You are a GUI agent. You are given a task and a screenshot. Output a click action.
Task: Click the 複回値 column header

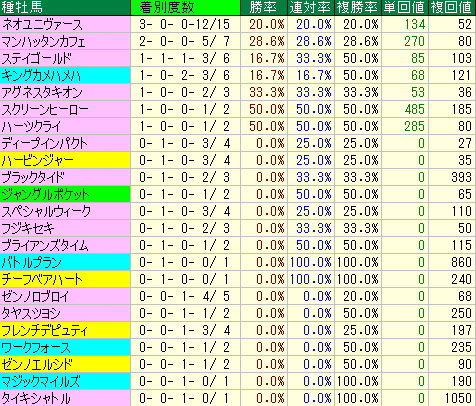(452, 7)
